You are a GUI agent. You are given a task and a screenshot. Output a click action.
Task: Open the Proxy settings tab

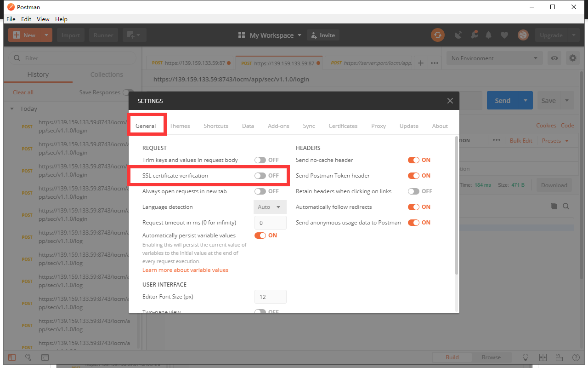[x=379, y=126]
